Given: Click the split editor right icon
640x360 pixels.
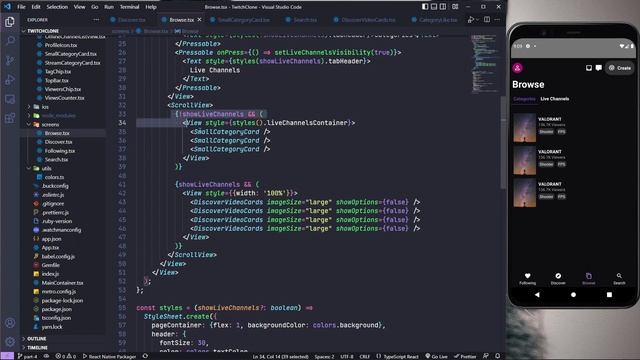Looking at the screenshot, I should (x=487, y=20).
